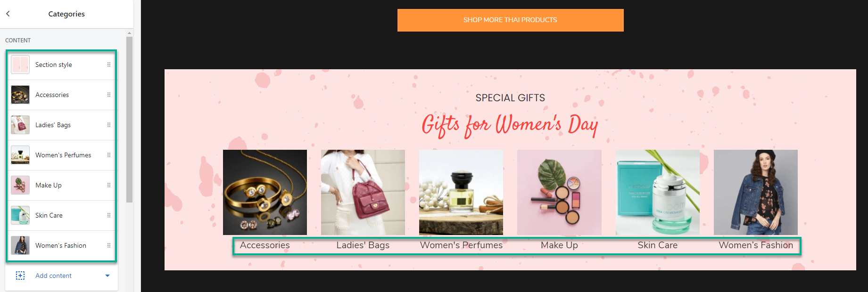This screenshot has height=292, width=868.
Task: Click the drag handle beside Women's Perfumes
Action: tap(109, 155)
